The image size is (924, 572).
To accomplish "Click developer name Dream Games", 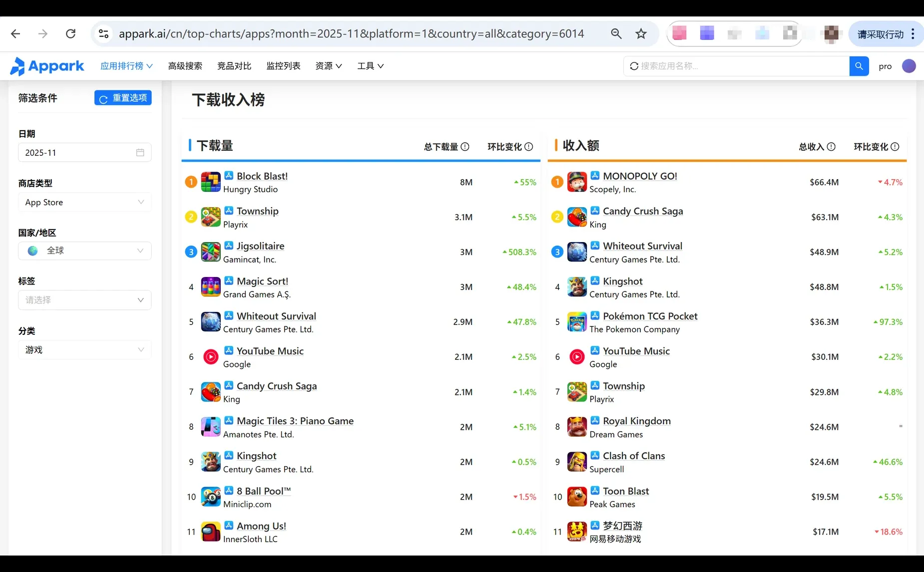I will (616, 434).
